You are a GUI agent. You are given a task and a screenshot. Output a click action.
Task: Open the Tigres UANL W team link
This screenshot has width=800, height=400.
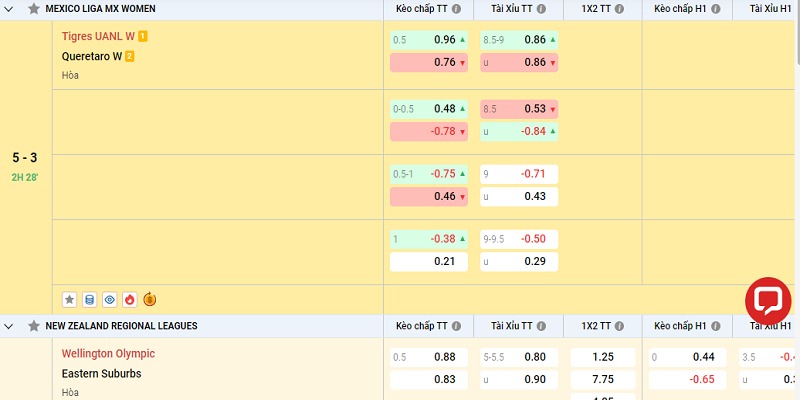98,37
